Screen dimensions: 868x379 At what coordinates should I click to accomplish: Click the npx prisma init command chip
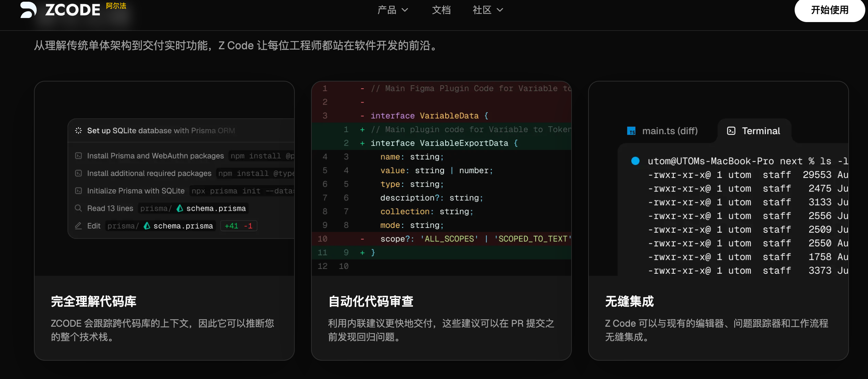click(x=242, y=191)
